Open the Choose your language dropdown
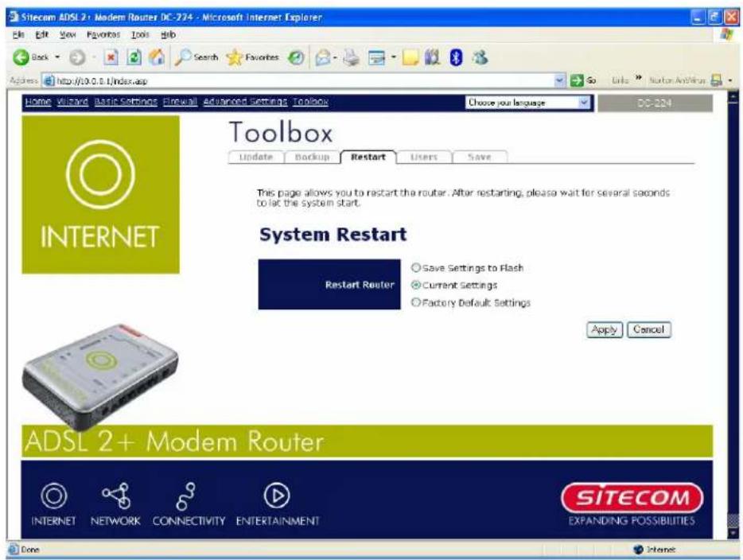743x560 pixels. [x=527, y=103]
